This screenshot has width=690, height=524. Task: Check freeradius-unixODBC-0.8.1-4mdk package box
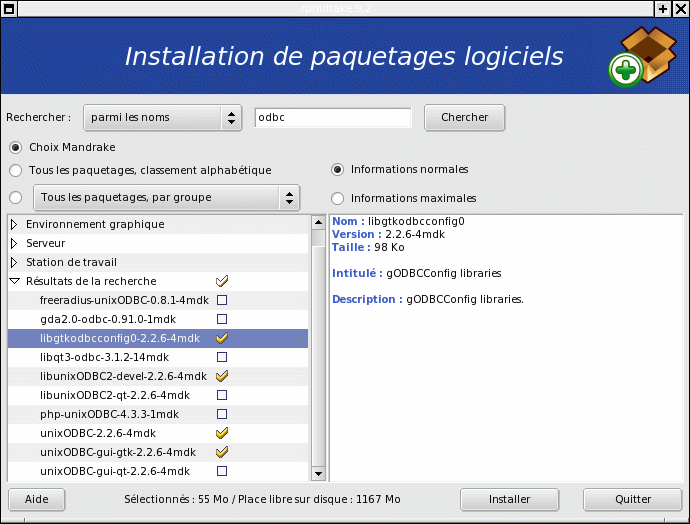(222, 300)
